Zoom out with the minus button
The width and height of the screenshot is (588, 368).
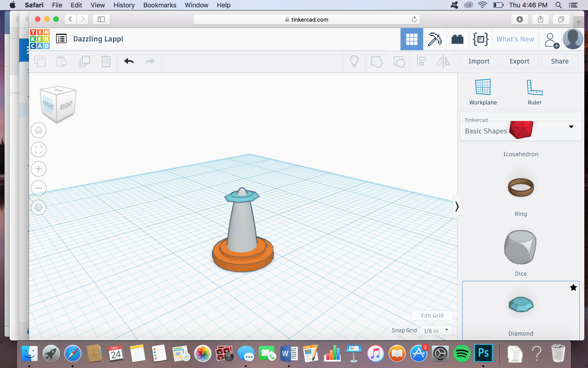tap(39, 188)
